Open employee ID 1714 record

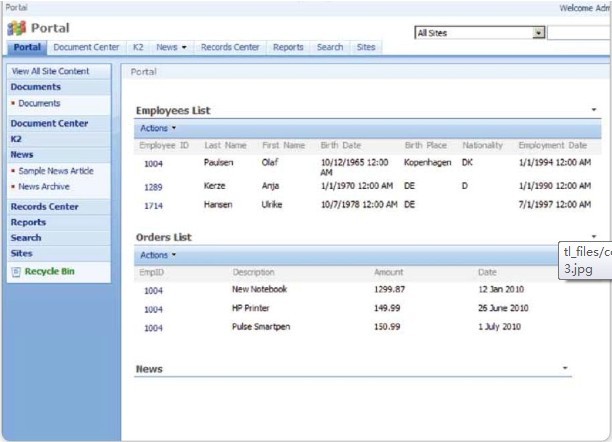point(153,205)
